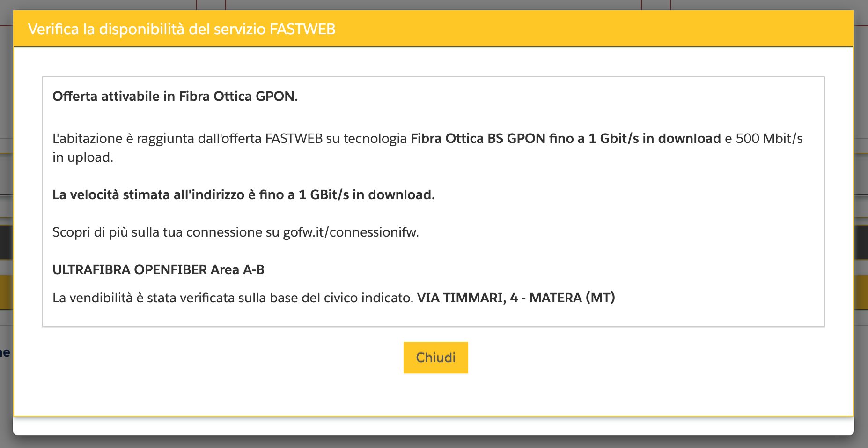Select the dialog title 'Verifica la disponibilità del servizio FASTWEB'
Viewport: 868px width, 448px height.
point(182,29)
